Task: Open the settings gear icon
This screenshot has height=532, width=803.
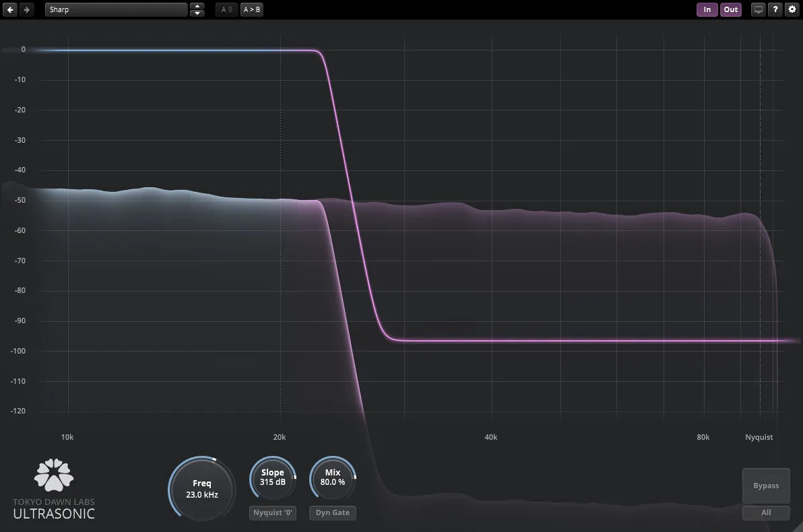Action: [792, 9]
